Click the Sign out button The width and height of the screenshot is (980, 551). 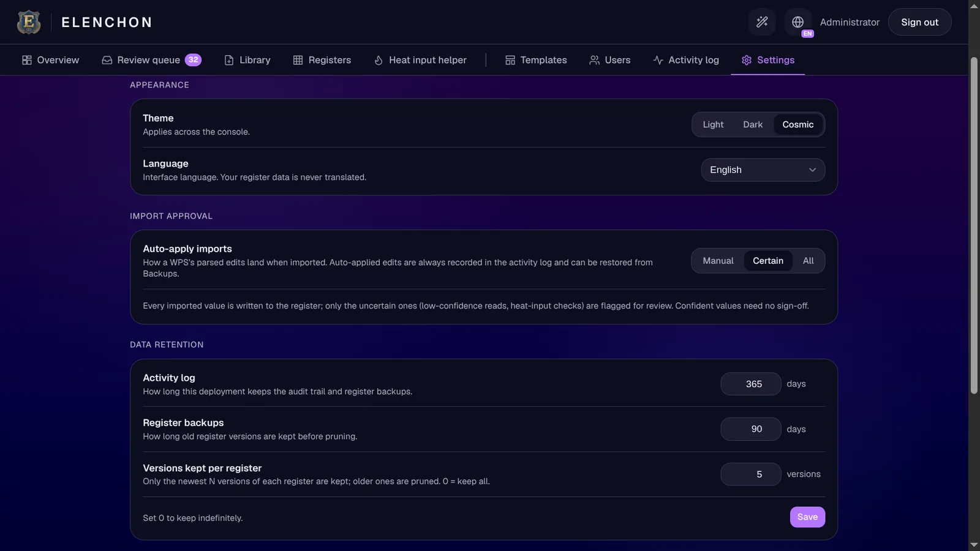pyautogui.click(x=919, y=22)
